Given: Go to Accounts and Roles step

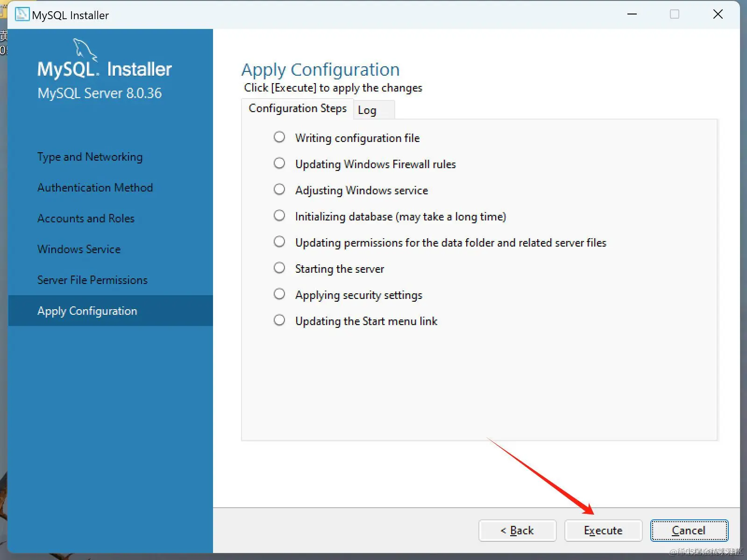Looking at the screenshot, I should (x=86, y=219).
